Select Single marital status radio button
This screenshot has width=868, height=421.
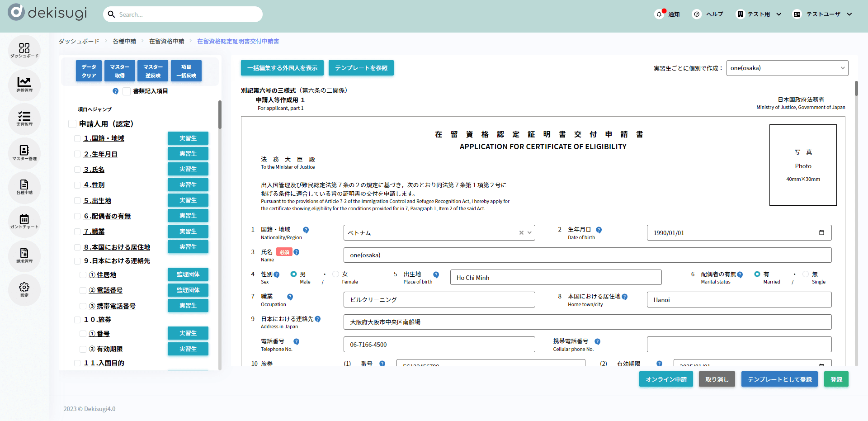point(805,274)
